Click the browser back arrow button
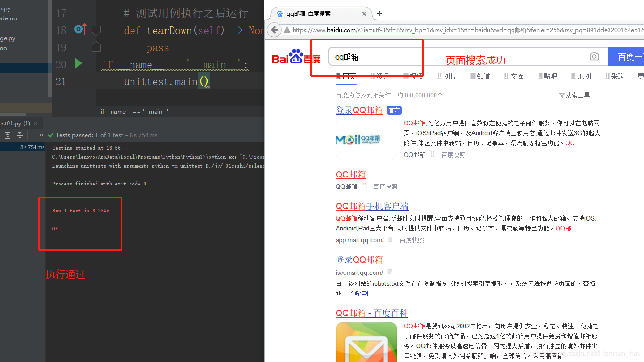Image resolution: width=644 pixels, height=362 pixels. (x=274, y=30)
